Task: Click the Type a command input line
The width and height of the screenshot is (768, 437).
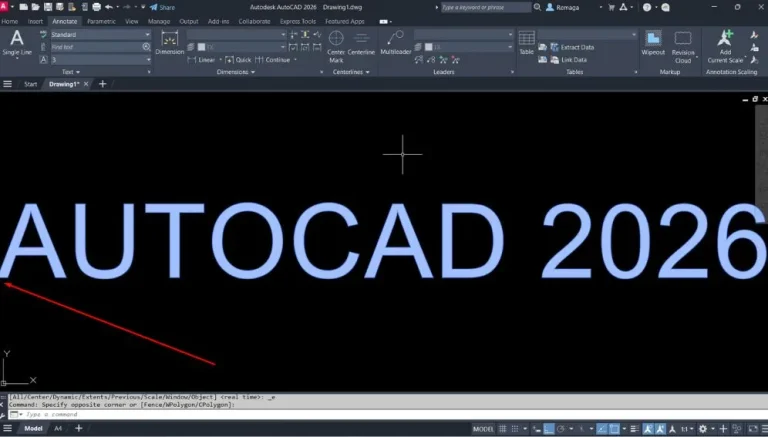Action: click(392, 414)
